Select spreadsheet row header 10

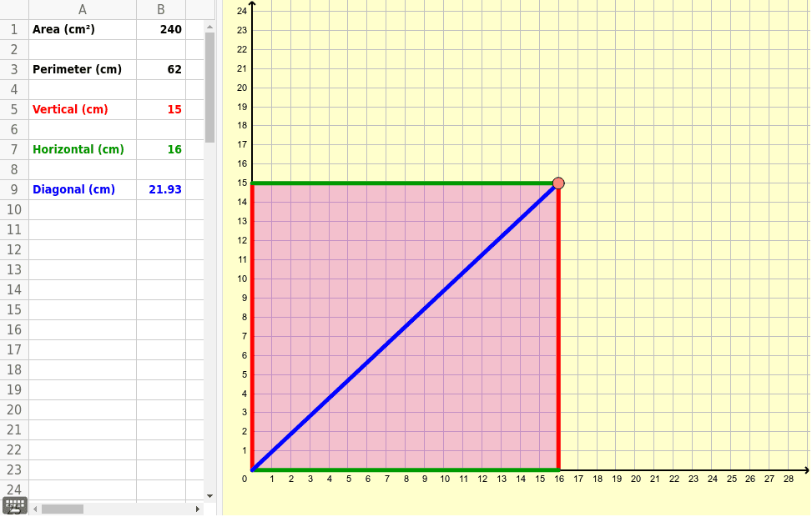[14, 209]
